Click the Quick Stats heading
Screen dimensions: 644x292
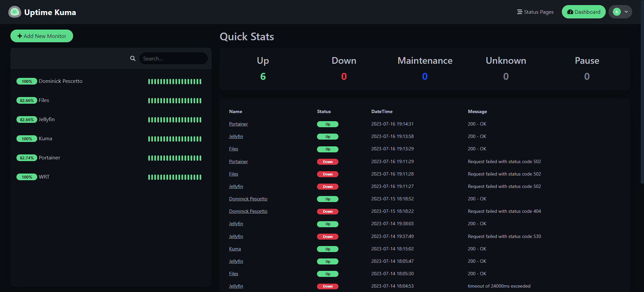click(x=247, y=37)
